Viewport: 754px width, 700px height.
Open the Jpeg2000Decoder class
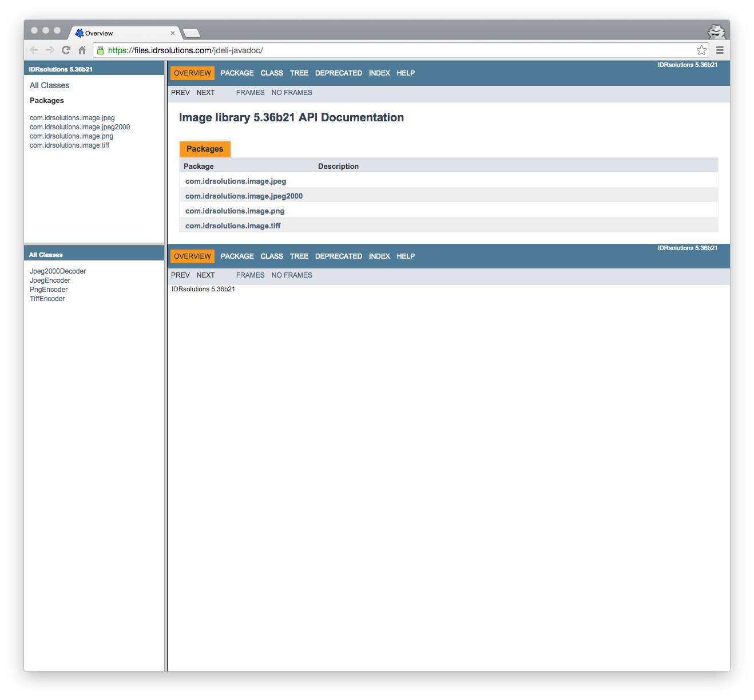pyautogui.click(x=58, y=271)
